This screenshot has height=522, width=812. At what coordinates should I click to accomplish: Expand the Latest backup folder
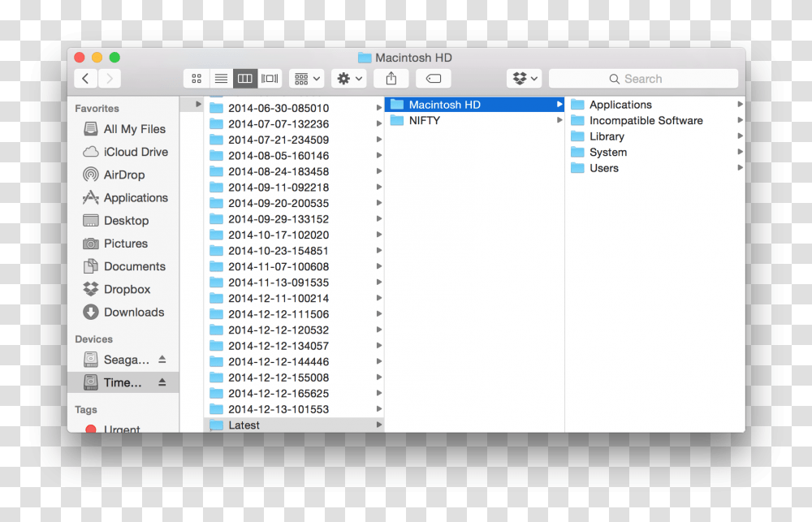(244, 425)
